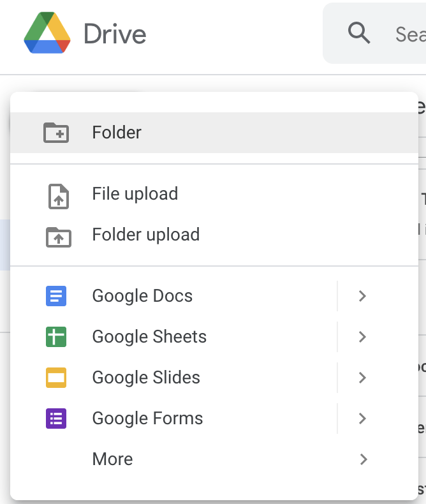This screenshot has height=504, width=426.
Task: Click the blue Google Docs icon
Action: [56, 296]
